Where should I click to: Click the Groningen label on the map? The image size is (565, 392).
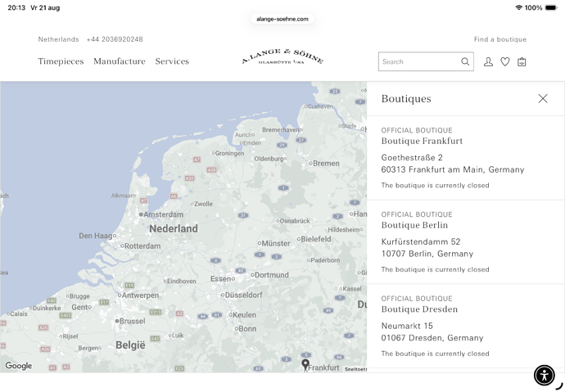coord(229,153)
